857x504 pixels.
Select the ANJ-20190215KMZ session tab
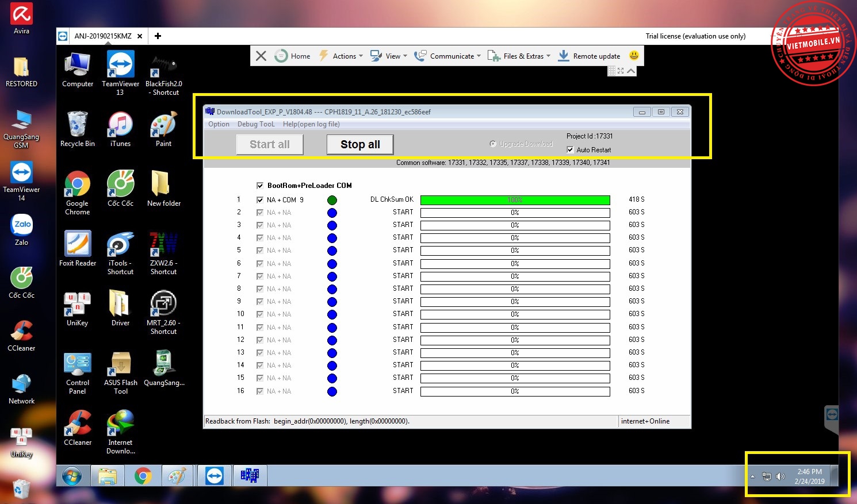pyautogui.click(x=102, y=36)
